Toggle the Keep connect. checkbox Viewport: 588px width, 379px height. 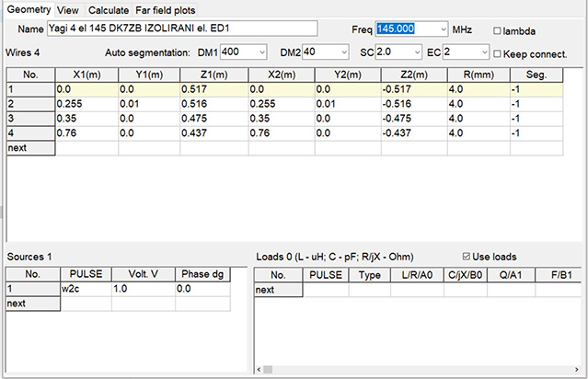pyautogui.click(x=497, y=54)
